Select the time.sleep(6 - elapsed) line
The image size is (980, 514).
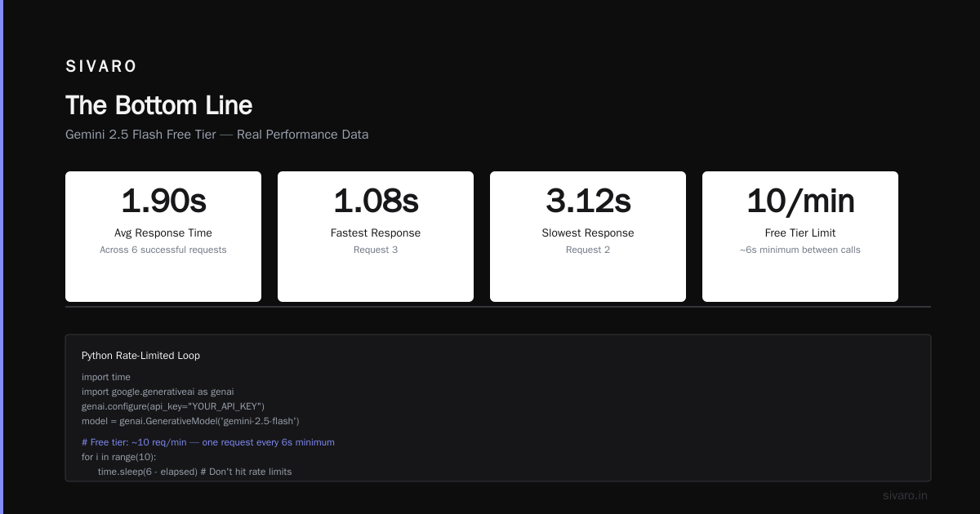coord(194,472)
